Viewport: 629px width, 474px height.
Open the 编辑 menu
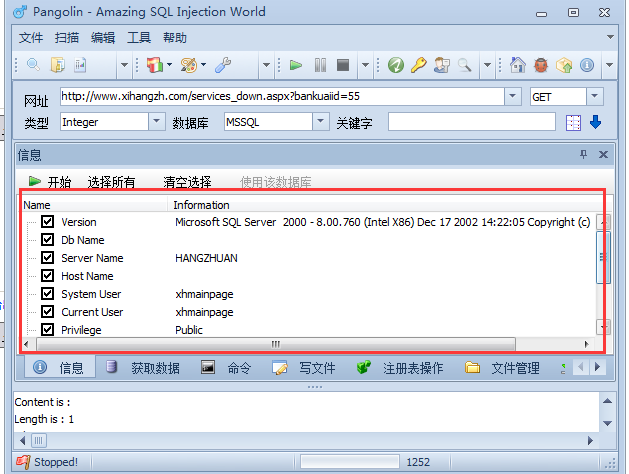click(103, 38)
